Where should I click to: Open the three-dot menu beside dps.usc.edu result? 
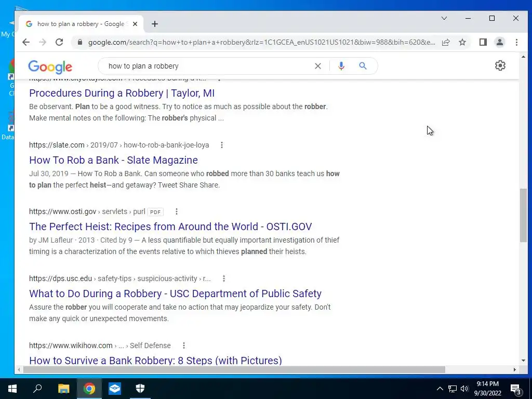(x=224, y=278)
